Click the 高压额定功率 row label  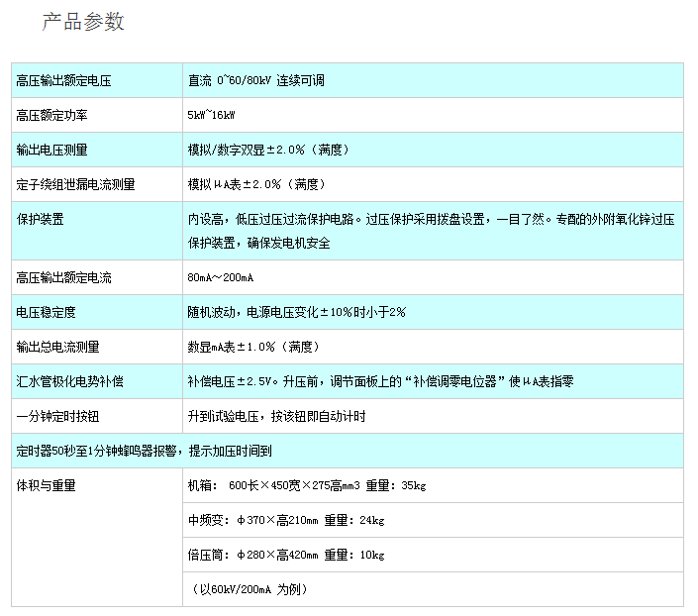[52, 115]
